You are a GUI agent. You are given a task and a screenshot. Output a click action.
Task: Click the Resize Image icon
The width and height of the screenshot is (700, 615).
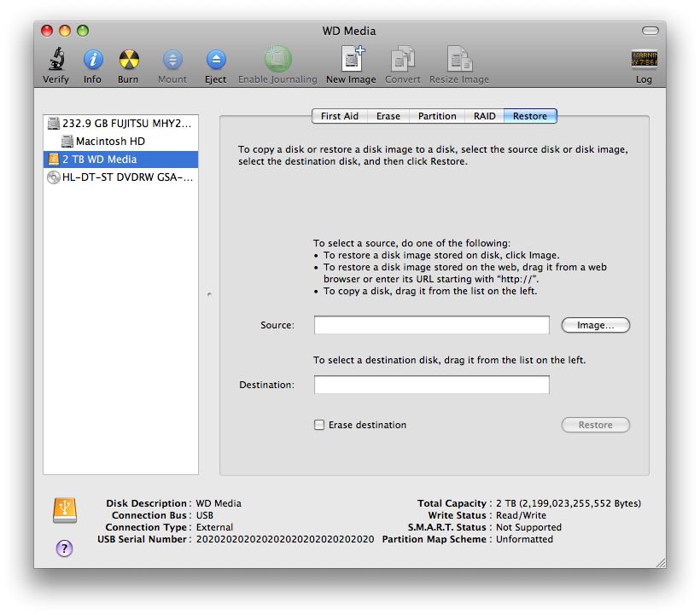460,58
